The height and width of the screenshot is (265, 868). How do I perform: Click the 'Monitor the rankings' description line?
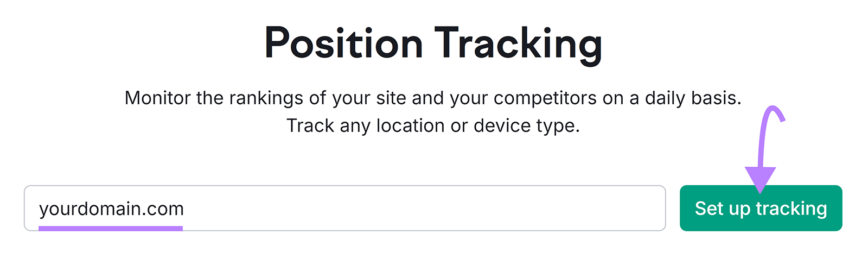pos(433,98)
